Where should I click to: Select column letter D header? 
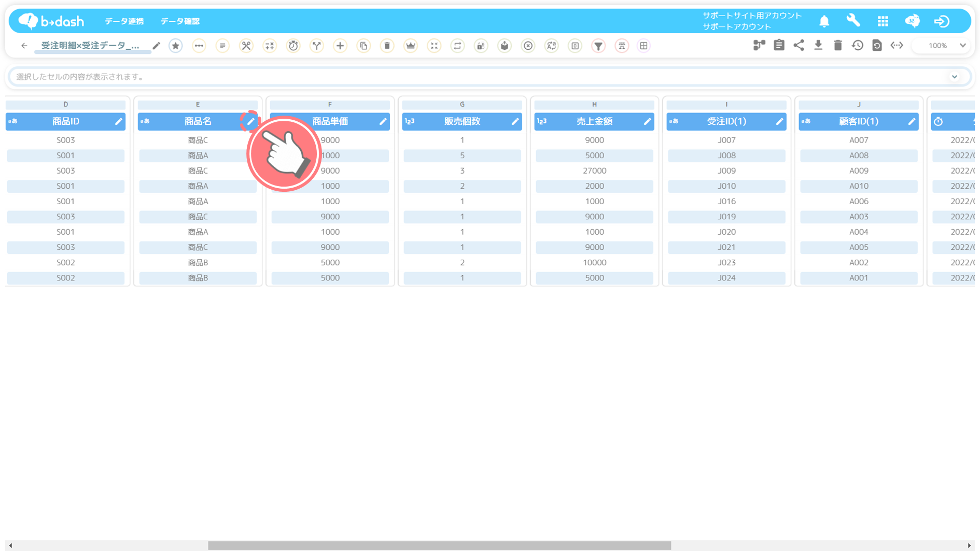tap(65, 105)
